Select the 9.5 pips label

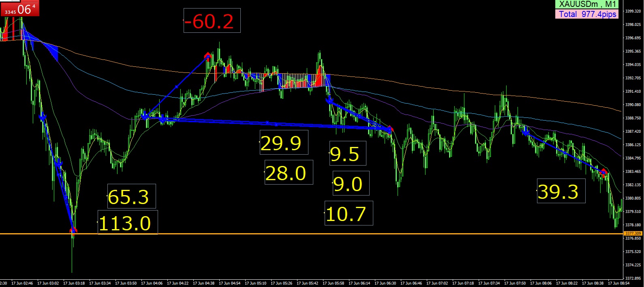pos(348,153)
